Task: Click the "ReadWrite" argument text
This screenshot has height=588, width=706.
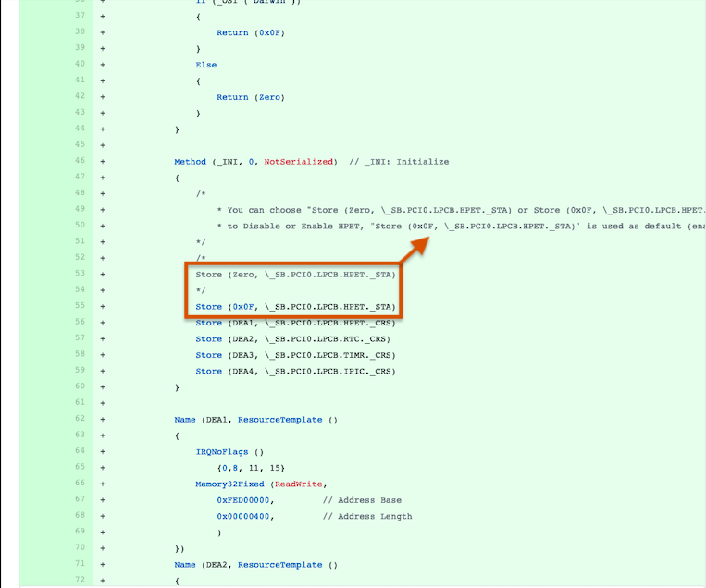Action: 299,484
